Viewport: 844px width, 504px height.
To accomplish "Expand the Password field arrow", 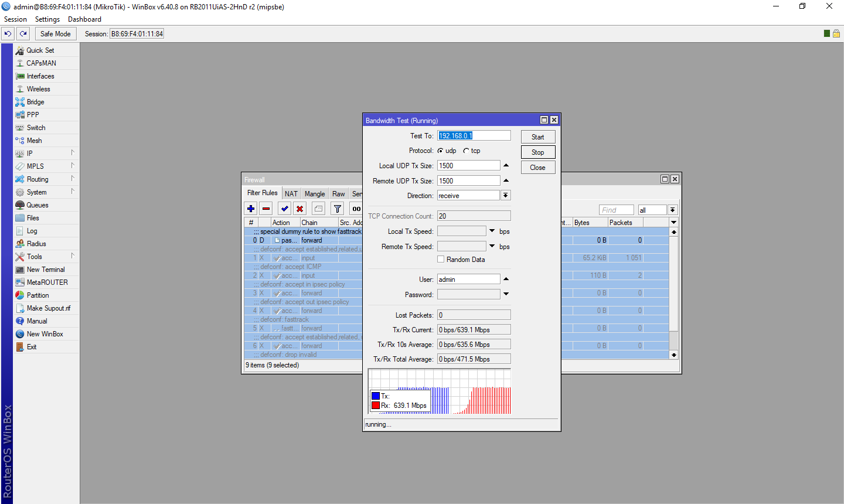I will click(x=506, y=294).
